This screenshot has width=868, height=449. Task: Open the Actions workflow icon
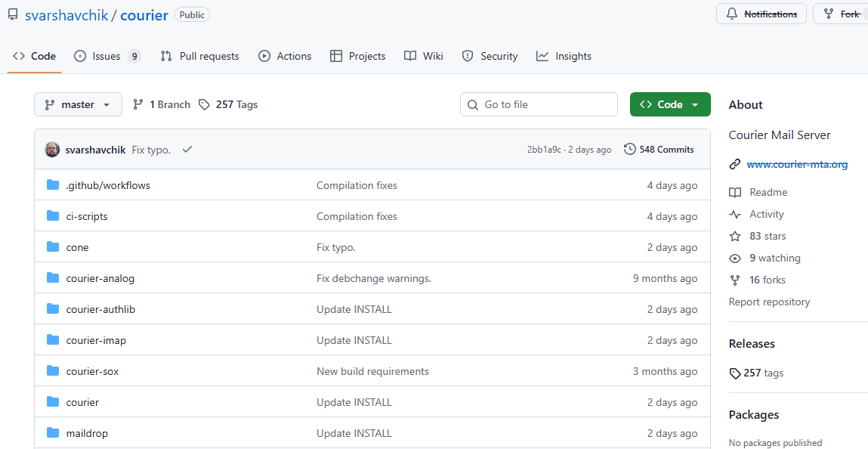pos(264,56)
